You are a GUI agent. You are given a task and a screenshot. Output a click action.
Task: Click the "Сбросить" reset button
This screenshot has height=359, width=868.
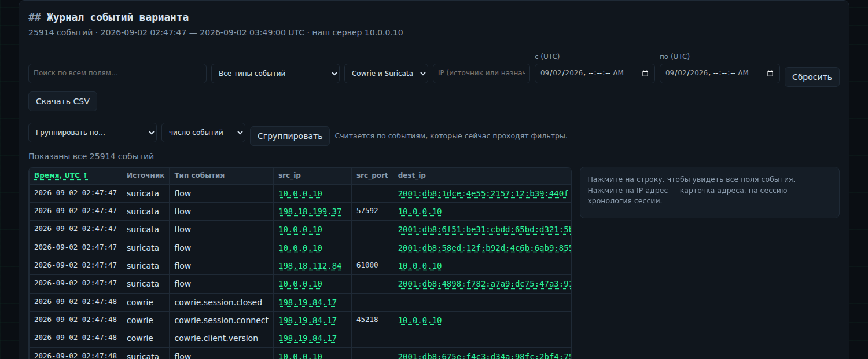pyautogui.click(x=812, y=77)
